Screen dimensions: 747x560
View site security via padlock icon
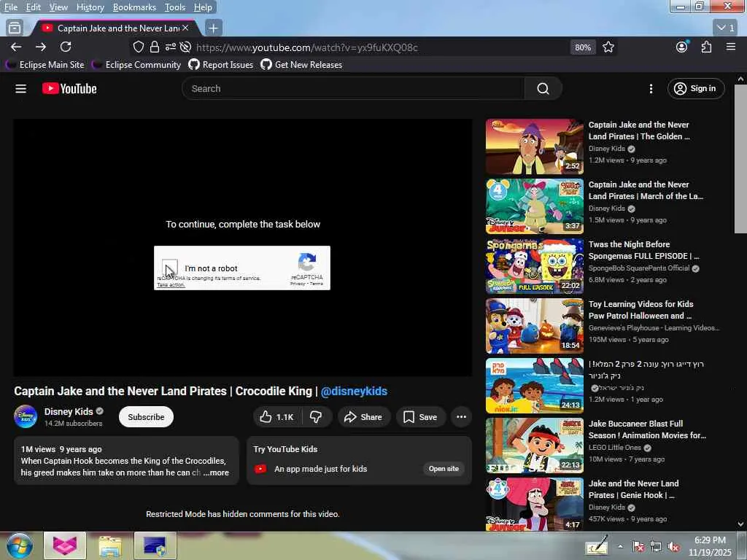click(155, 47)
